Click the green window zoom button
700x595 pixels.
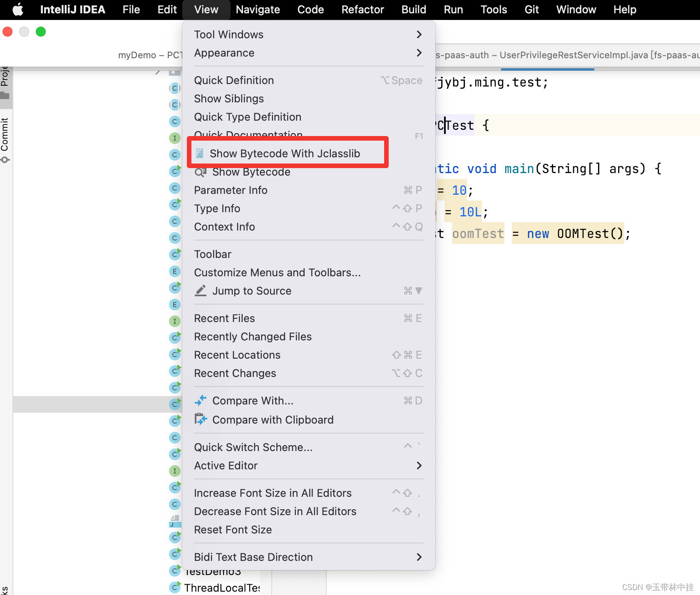(41, 32)
